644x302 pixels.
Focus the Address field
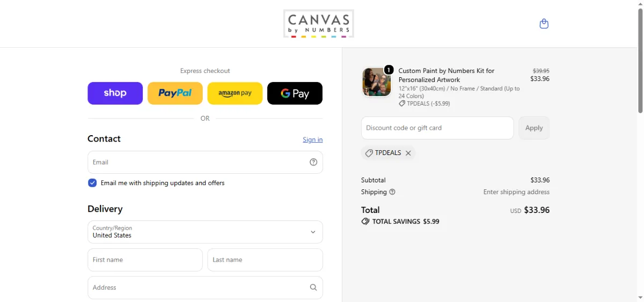[x=205, y=288]
